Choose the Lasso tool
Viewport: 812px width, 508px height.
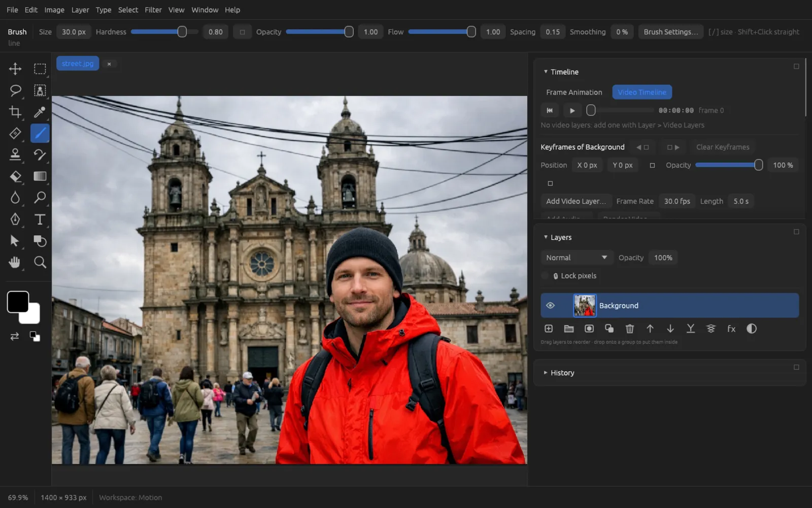coord(15,90)
